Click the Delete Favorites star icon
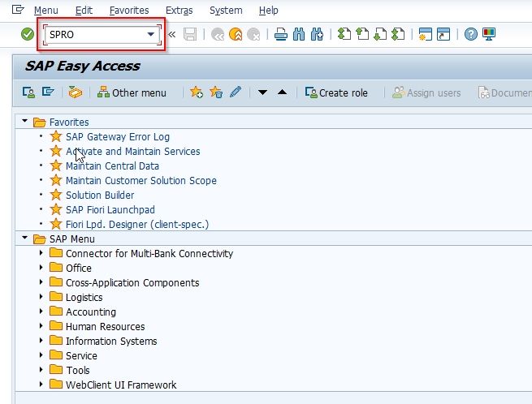Viewport: 532px width, 404px height. click(216, 92)
